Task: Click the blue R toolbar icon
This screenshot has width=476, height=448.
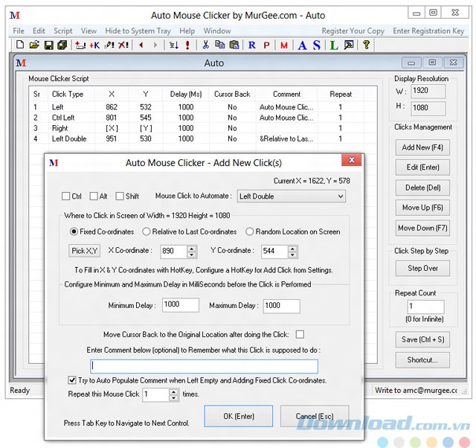Action: pos(251,45)
